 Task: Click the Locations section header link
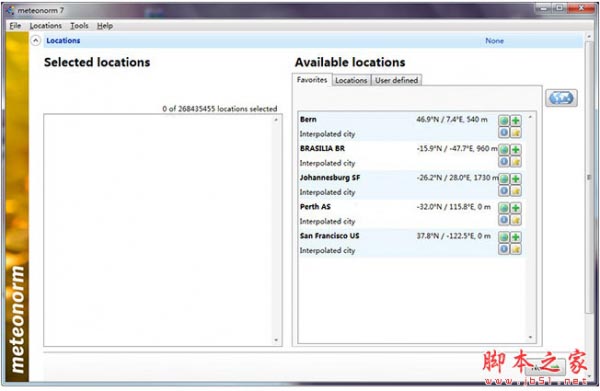[63, 41]
